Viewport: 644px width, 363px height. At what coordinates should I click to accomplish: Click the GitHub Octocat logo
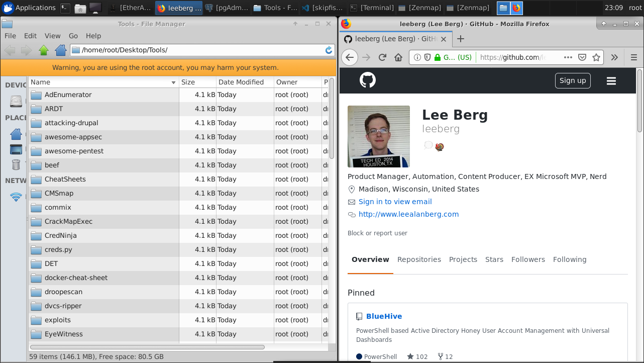pos(368,80)
